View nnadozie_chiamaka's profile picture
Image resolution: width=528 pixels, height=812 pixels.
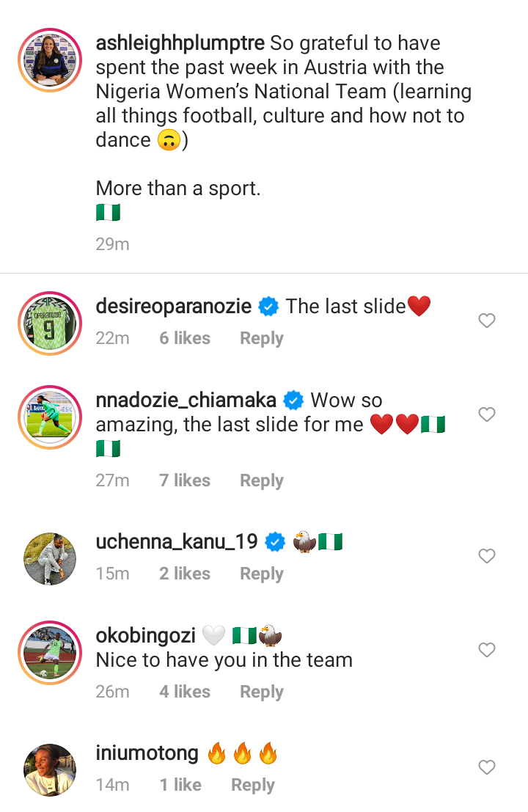(50, 417)
